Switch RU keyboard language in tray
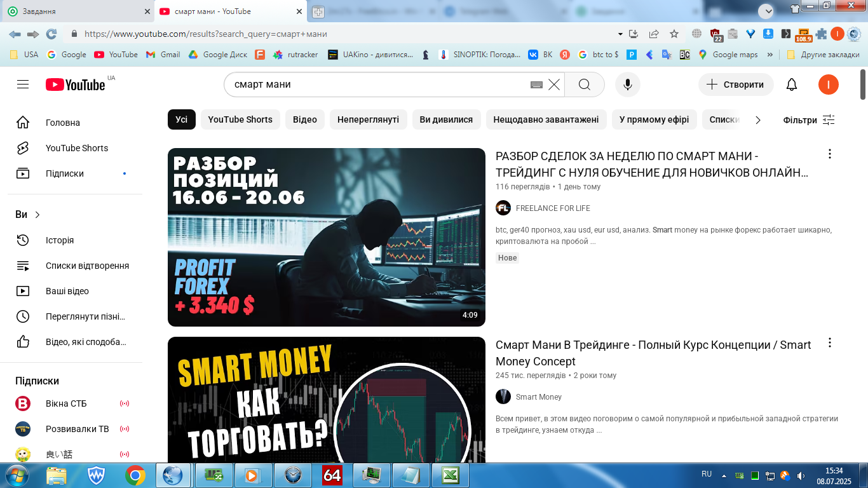This screenshot has width=868, height=488. pos(707,474)
